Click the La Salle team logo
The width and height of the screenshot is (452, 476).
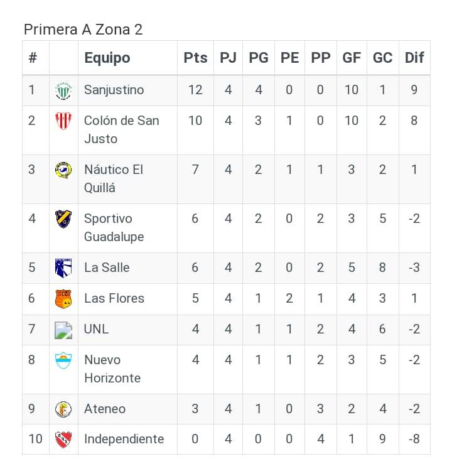[63, 268]
